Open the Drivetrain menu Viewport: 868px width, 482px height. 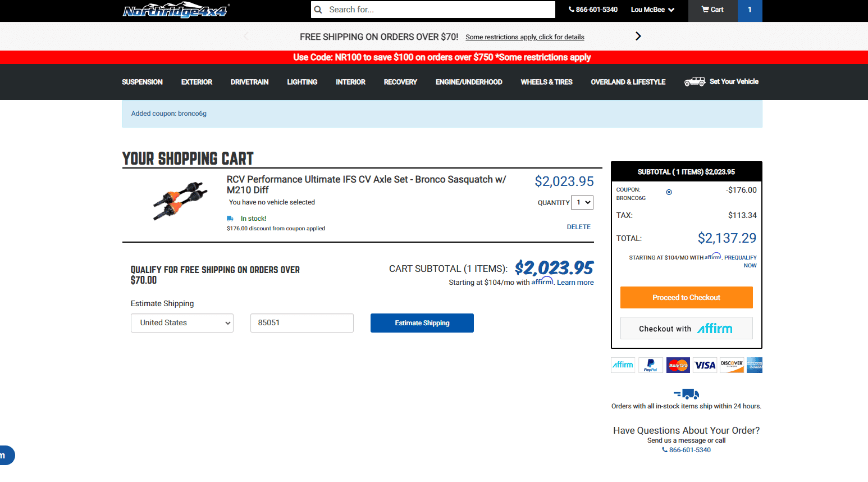(249, 82)
